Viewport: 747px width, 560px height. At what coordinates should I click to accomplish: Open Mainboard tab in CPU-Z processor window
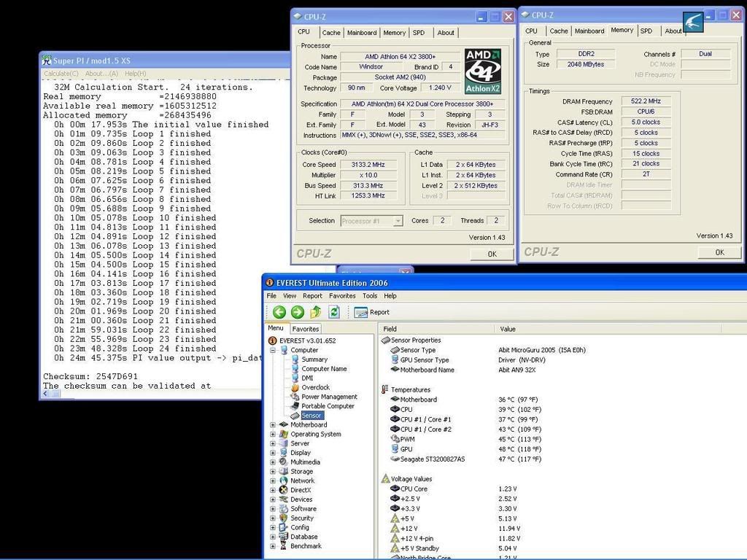(x=362, y=32)
